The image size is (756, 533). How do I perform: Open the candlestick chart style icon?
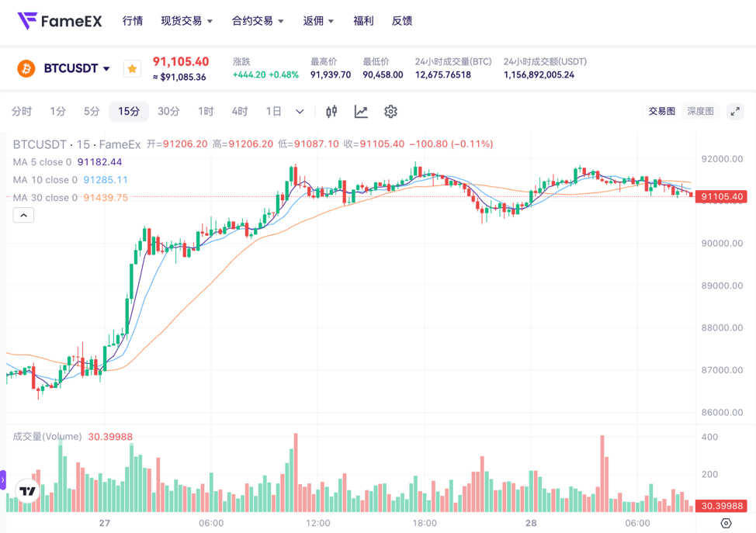(331, 112)
